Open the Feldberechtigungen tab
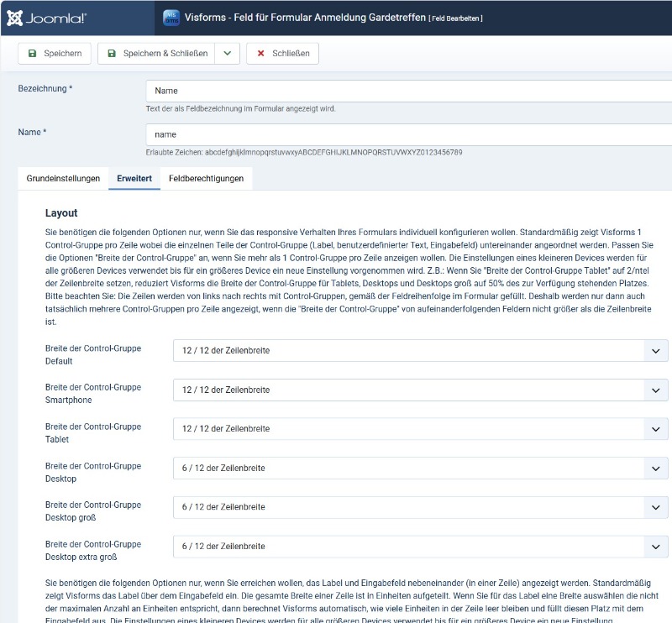The height and width of the screenshot is (623, 672). point(206,179)
